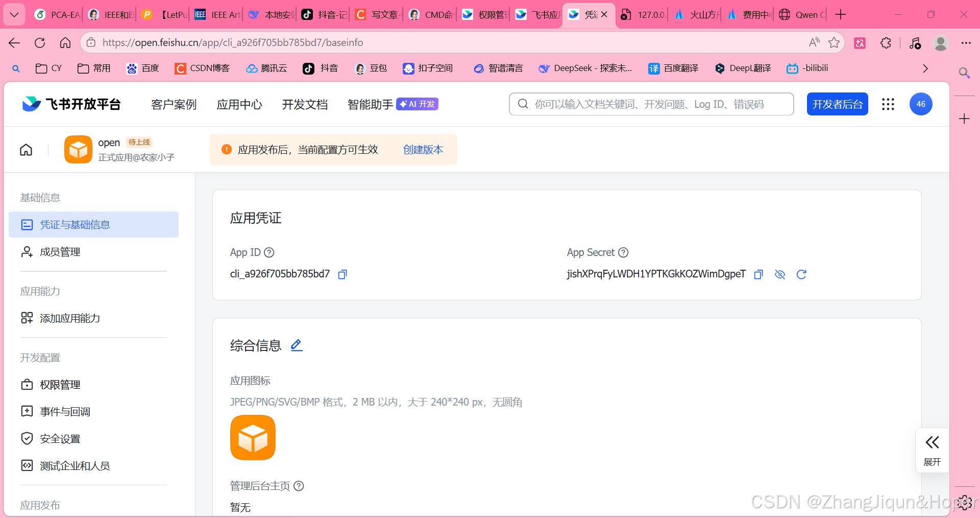Toggle App Secret visibility with eye icon
The height and width of the screenshot is (518, 980).
780,274
